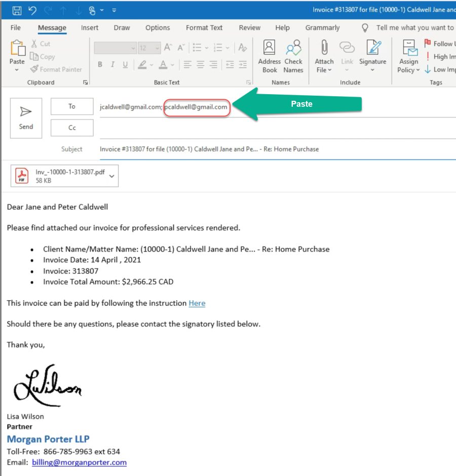
Task: Switch to the Insert ribbon tab
Action: click(90, 28)
